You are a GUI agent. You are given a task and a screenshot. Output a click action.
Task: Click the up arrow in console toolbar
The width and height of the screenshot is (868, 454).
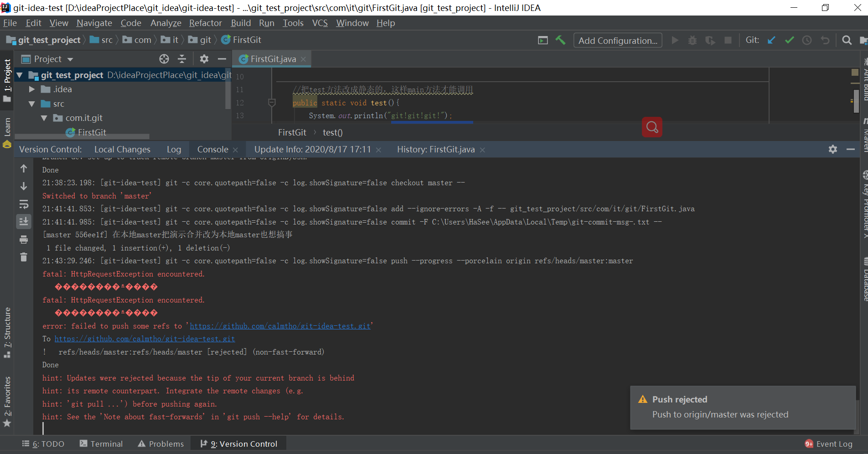[24, 168]
